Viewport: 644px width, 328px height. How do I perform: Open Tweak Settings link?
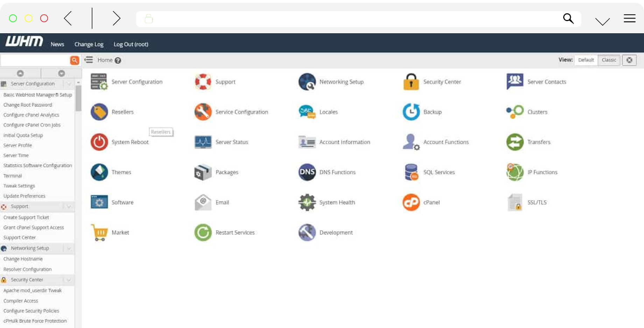19,186
